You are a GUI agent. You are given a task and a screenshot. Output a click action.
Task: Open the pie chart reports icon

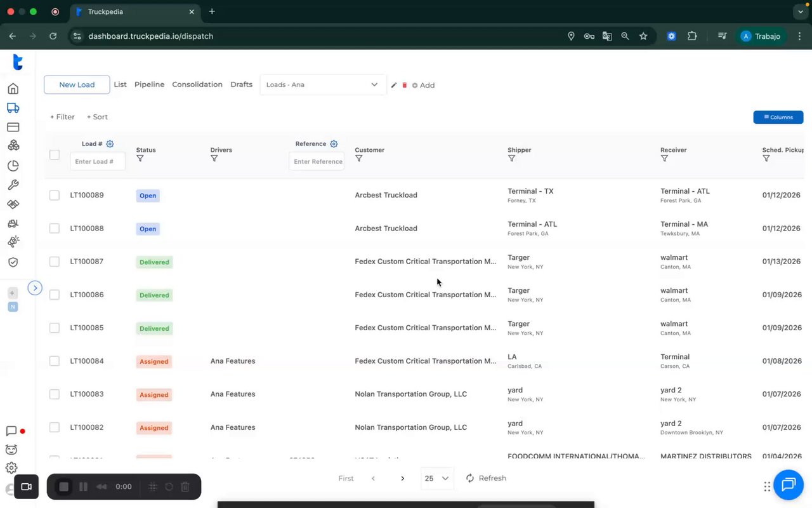tap(13, 166)
